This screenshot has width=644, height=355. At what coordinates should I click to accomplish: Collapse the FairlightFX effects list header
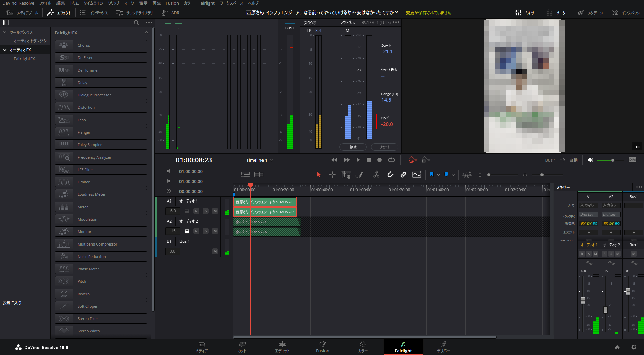146,33
